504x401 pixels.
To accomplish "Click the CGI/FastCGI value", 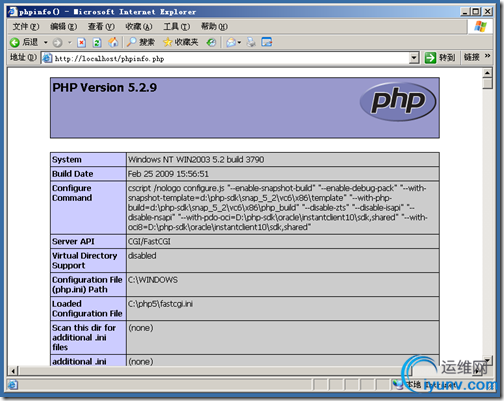I will [149, 241].
